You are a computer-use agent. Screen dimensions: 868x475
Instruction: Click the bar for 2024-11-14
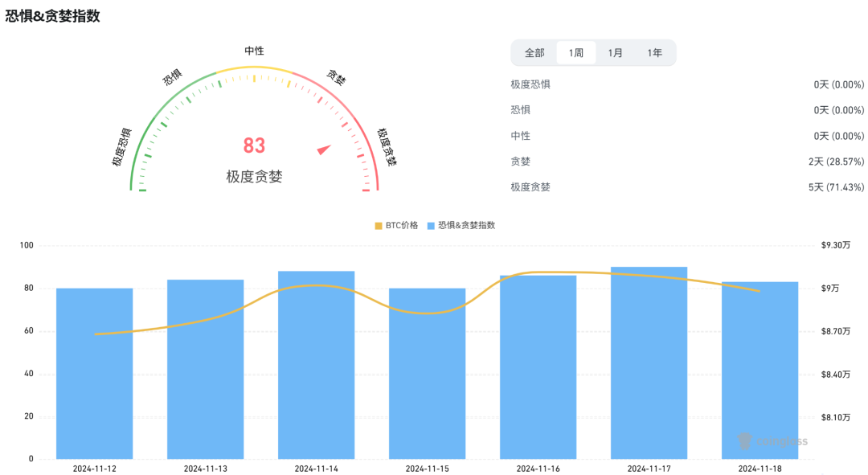pyautogui.click(x=316, y=365)
